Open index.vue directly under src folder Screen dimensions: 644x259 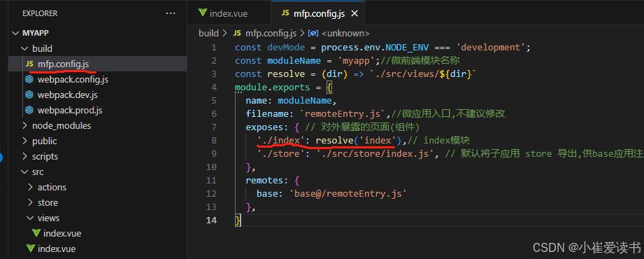pos(97,248)
